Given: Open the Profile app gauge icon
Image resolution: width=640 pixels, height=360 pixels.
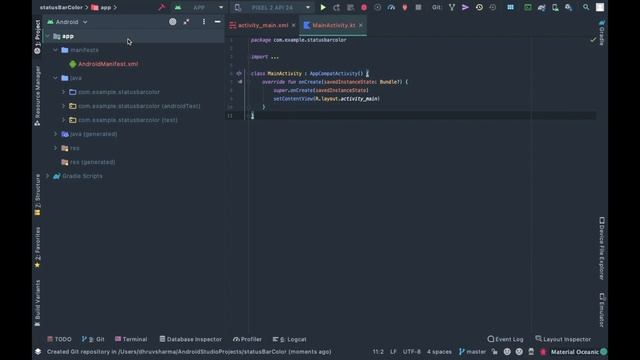Looking at the screenshot, I should (391, 7).
